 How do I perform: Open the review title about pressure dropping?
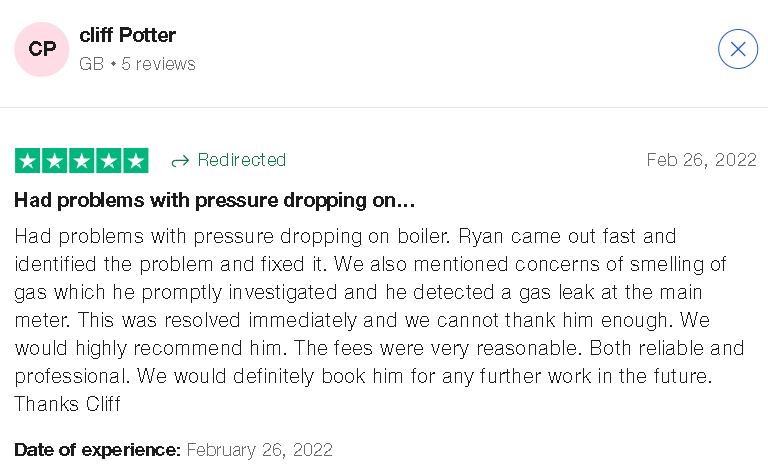pos(215,200)
